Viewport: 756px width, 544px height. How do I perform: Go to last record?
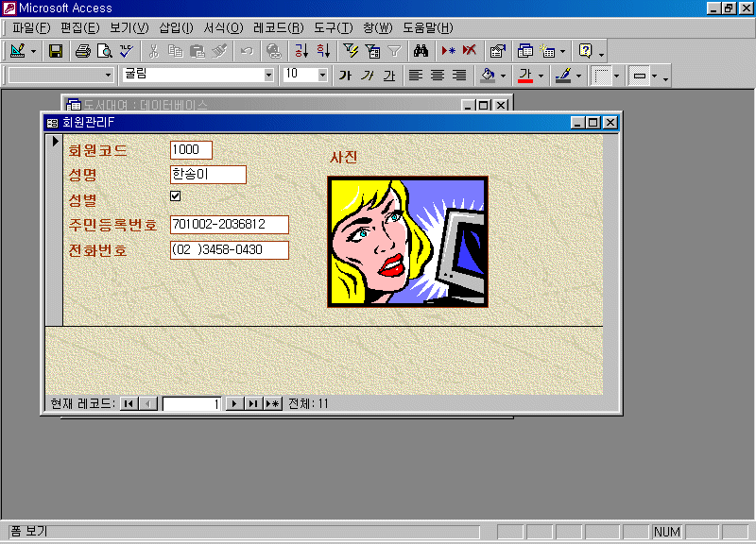[253, 404]
